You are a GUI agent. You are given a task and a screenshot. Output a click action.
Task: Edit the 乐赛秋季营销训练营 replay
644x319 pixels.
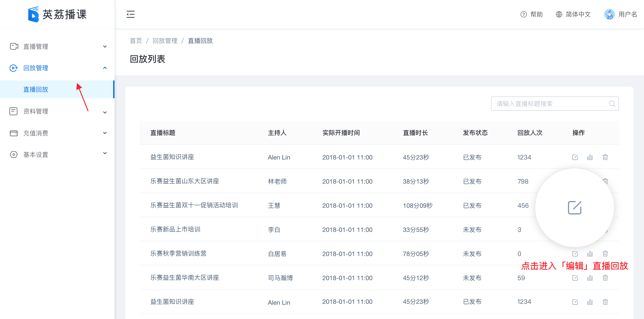[x=575, y=254]
